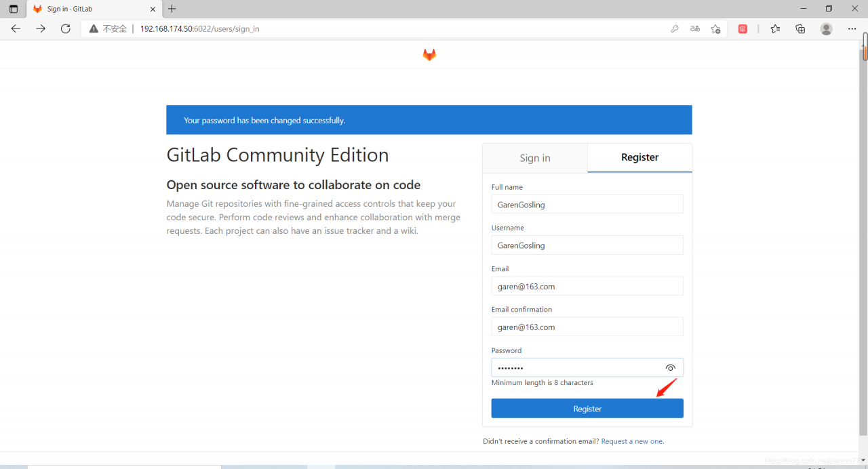Click the GitLab fox logo
Screen dimensions: 868x469
coord(429,55)
